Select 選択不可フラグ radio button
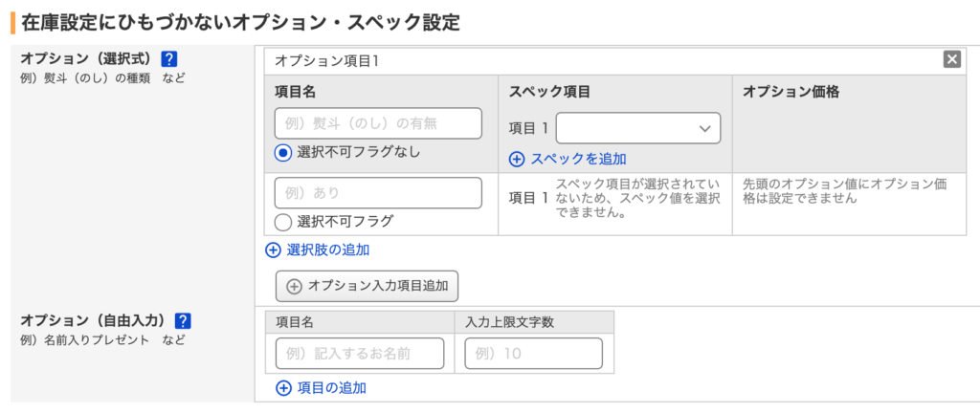980x413 pixels. (283, 221)
